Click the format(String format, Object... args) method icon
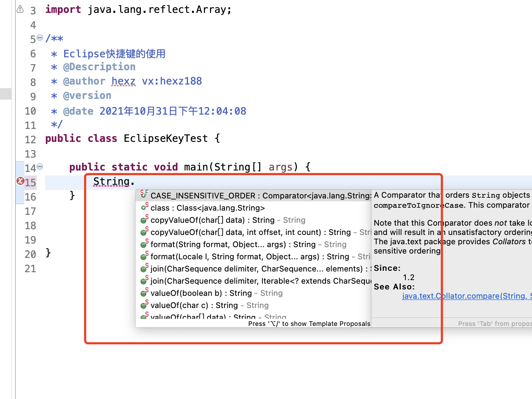 tap(144, 245)
